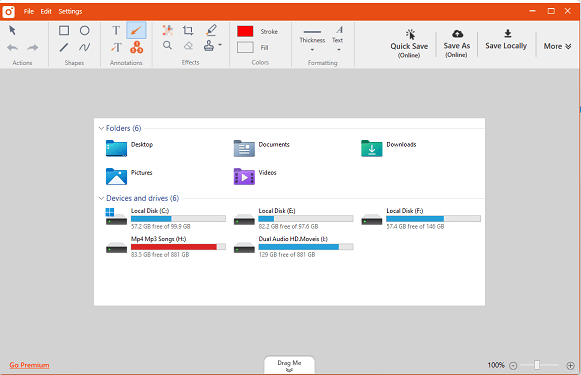Open the Stamp tool dropdown arrow
Image resolution: width=581 pixels, height=375 pixels.
220,45
